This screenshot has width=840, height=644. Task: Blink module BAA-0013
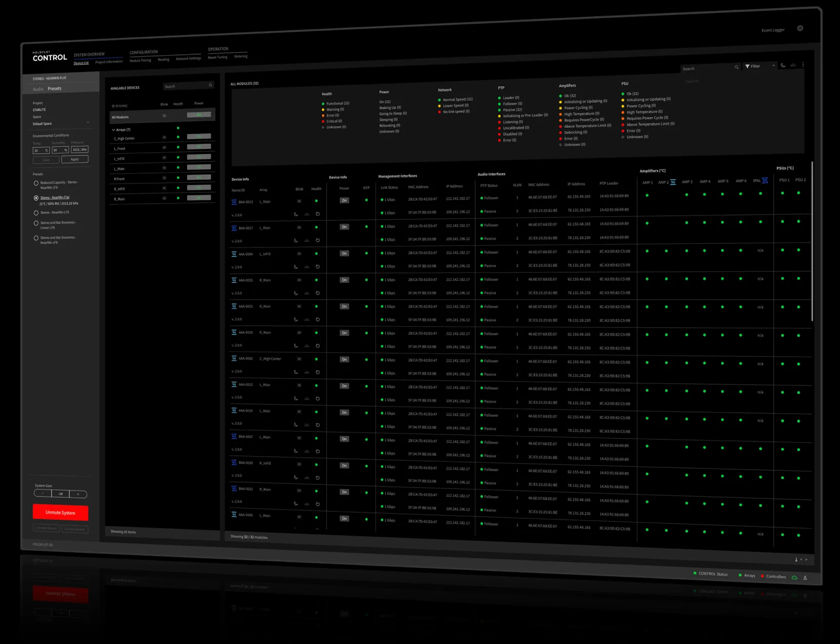[299, 201]
